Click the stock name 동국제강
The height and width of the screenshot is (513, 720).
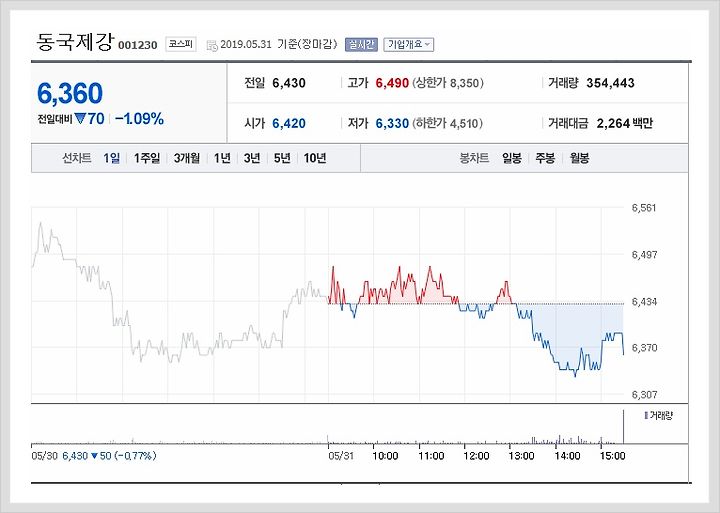tap(74, 42)
